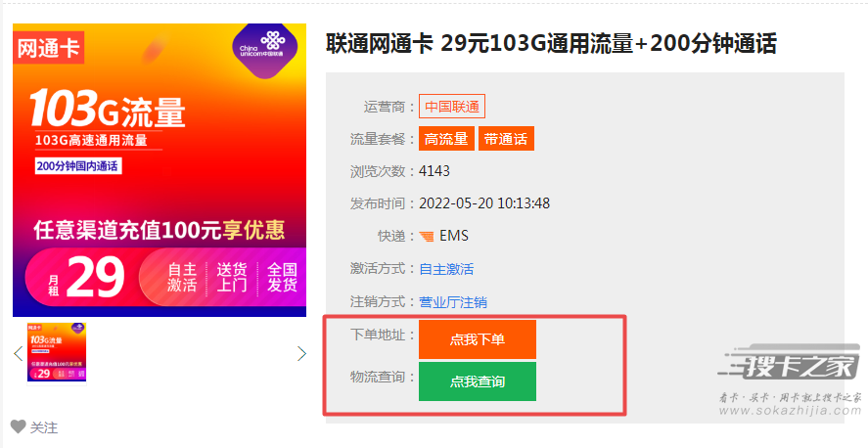
Task: Click the main 103G流量 product image
Action: point(160,170)
